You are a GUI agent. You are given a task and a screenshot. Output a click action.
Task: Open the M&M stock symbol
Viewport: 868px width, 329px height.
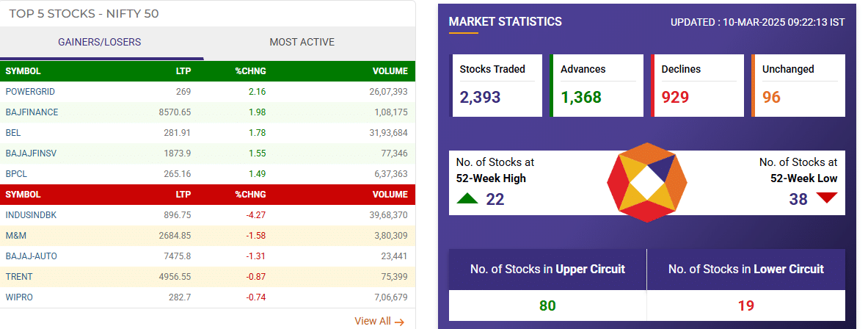(16, 236)
